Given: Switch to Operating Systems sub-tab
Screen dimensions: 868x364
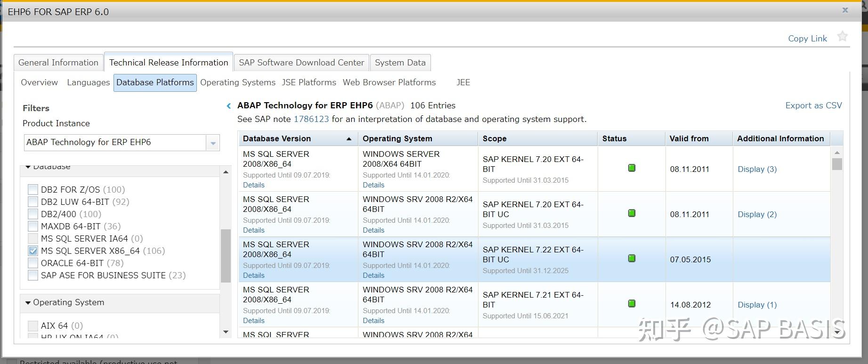Looking at the screenshot, I should (238, 82).
